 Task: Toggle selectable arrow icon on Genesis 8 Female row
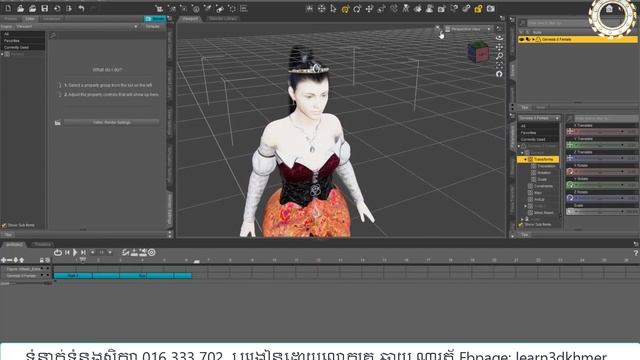coord(527,40)
